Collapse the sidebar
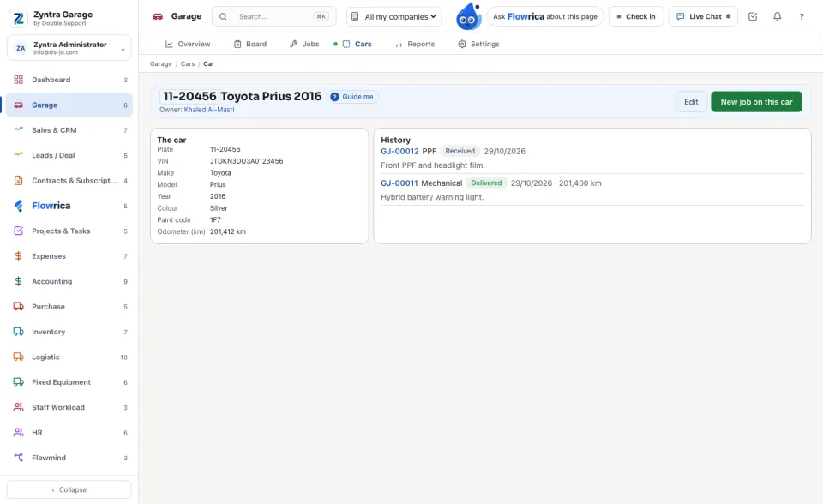Image resolution: width=823 pixels, height=504 pixels. pyautogui.click(x=69, y=489)
